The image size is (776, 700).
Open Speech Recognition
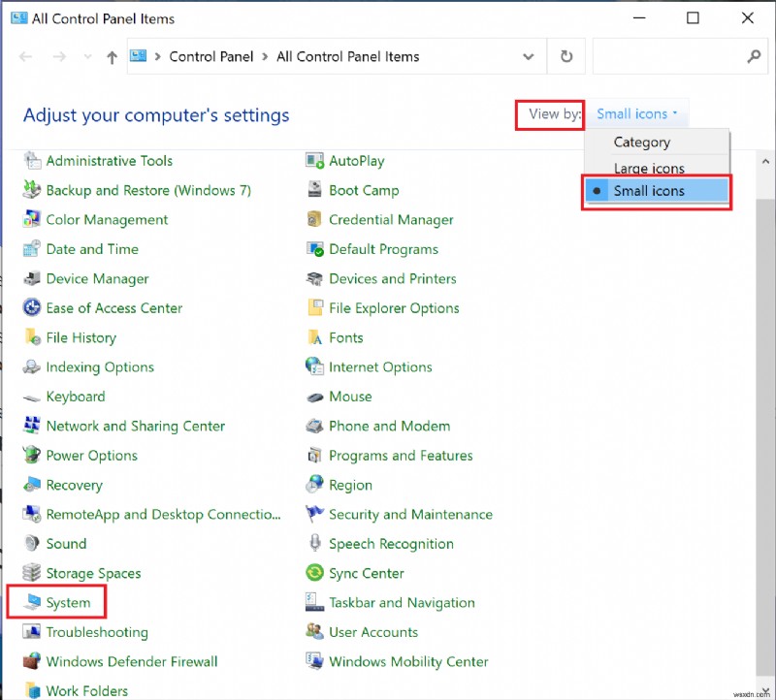click(x=391, y=544)
